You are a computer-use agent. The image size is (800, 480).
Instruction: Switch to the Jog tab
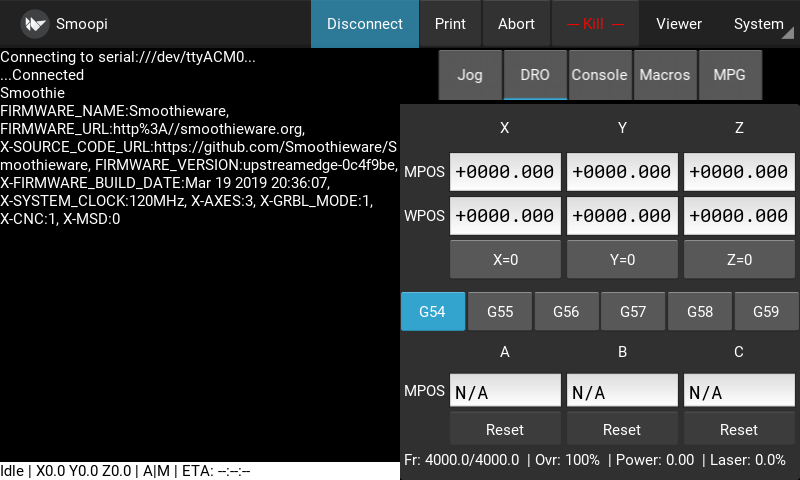[470, 75]
